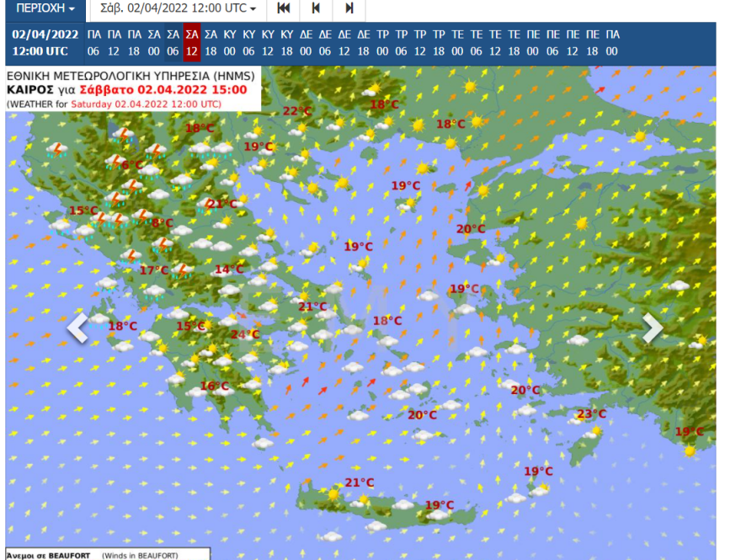Pick the ΤΕ 18 forecast slot
Screen dimensions: 741x560
point(514,43)
